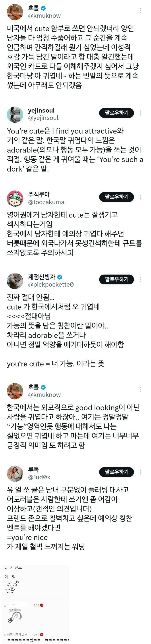Click the three-dot icon on 제정신빙자's tweet
This screenshot has height=644, width=151.
coord(140,279)
